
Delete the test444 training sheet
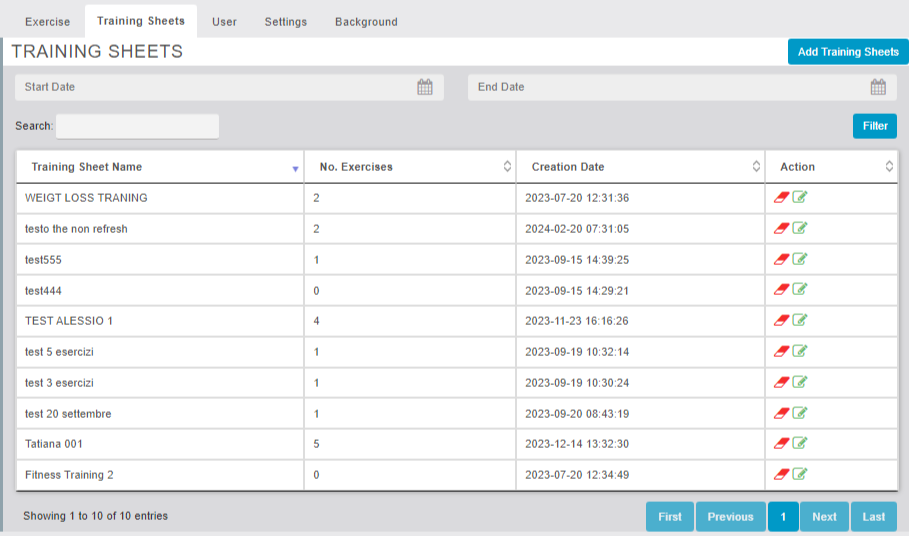[x=782, y=290]
